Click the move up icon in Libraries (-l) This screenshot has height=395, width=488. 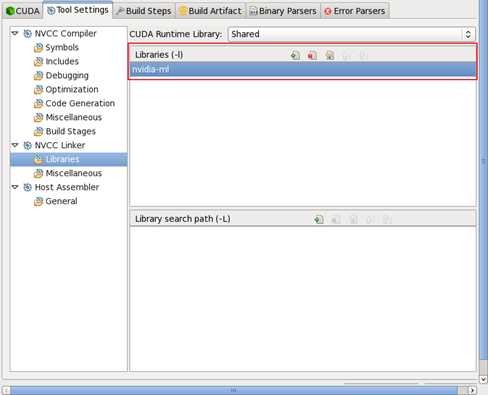click(x=347, y=55)
